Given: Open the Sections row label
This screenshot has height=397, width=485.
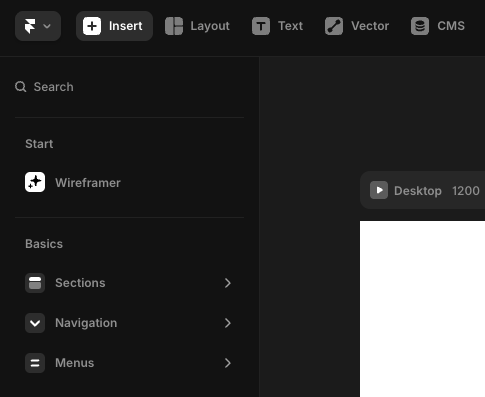Looking at the screenshot, I should pos(80,283).
